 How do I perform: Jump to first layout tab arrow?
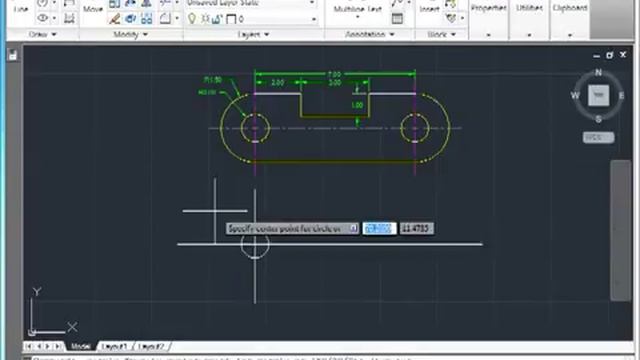[29, 347]
